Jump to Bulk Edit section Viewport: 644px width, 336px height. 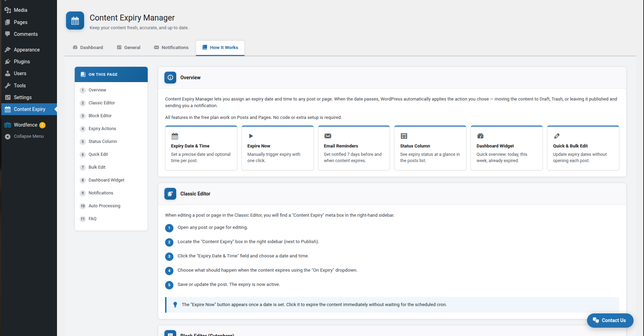tap(111, 167)
